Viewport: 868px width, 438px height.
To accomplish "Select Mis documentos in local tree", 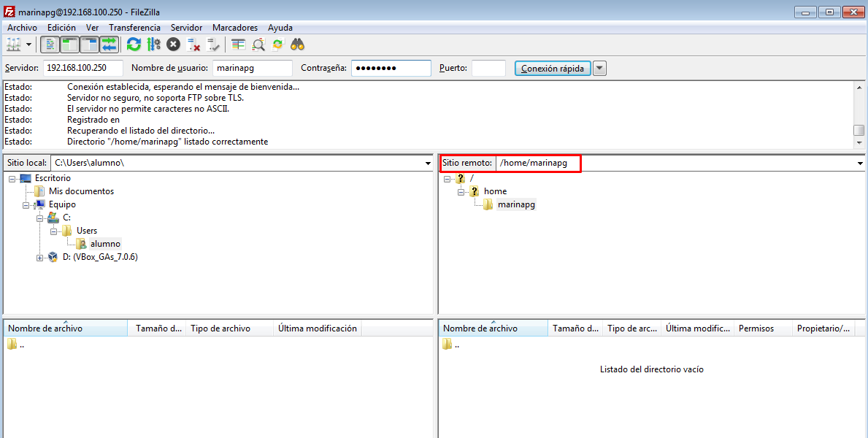I will click(81, 191).
